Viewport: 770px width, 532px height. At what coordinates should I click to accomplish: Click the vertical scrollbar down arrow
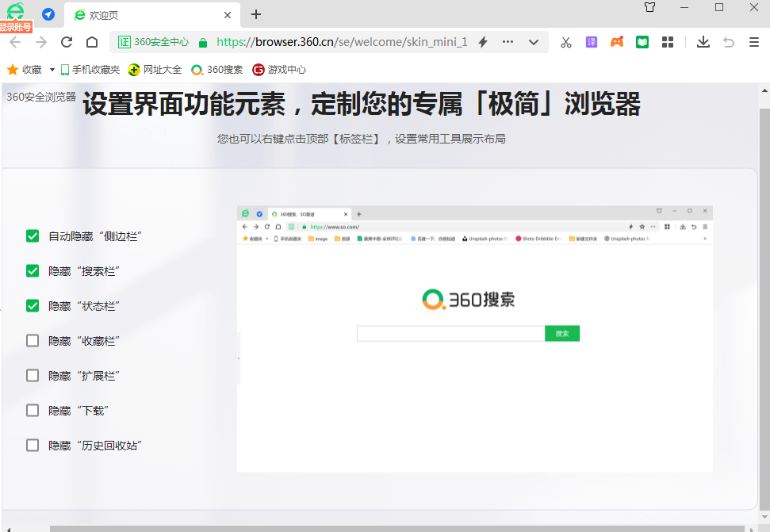coord(764,517)
